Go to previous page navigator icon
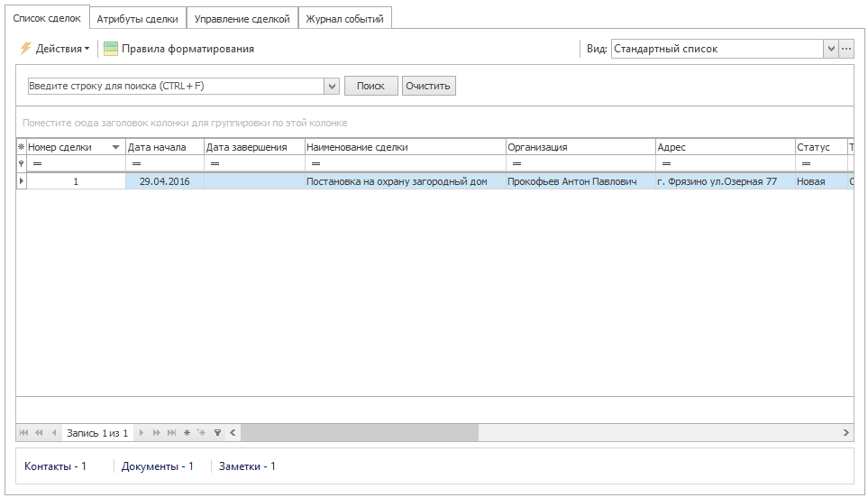This screenshot has width=868, height=498. coord(39,433)
